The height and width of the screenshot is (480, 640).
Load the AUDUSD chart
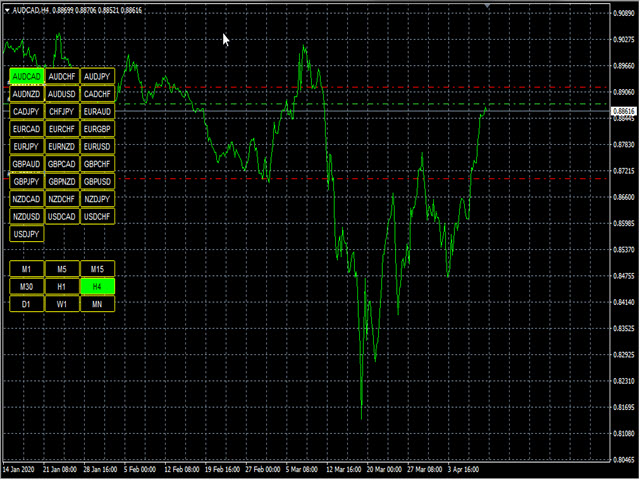[x=62, y=94]
